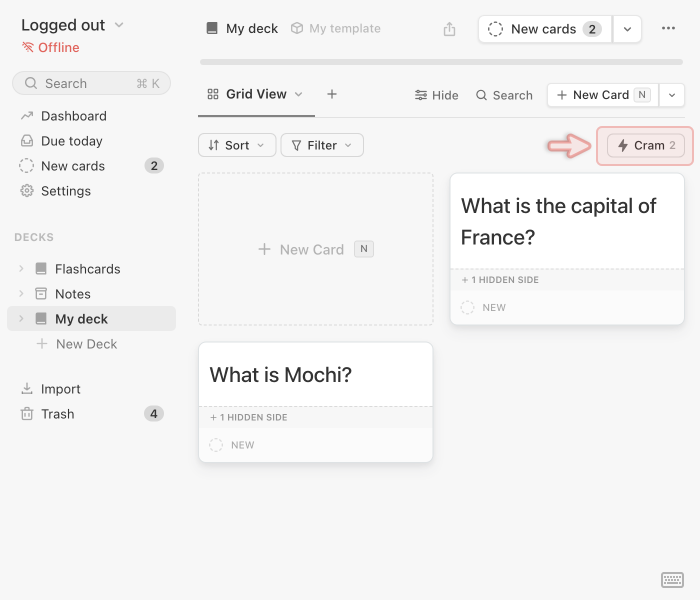700x600 pixels.
Task: Click the share/export icon in header
Action: coord(449,29)
